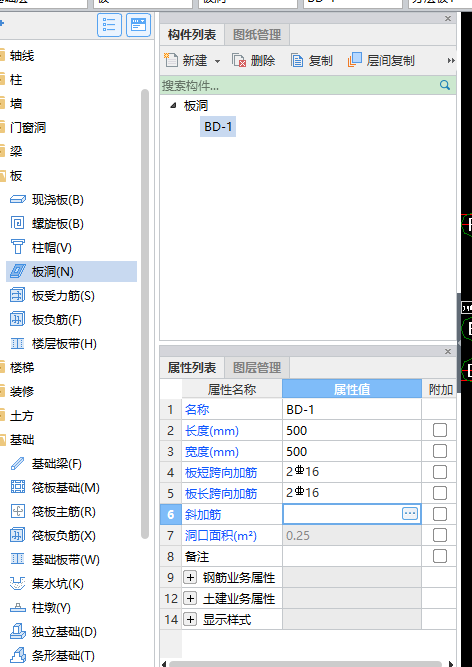This screenshot has width=472, height=667.
Task: Click the 删除 delete component button
Action: (253, 61)
